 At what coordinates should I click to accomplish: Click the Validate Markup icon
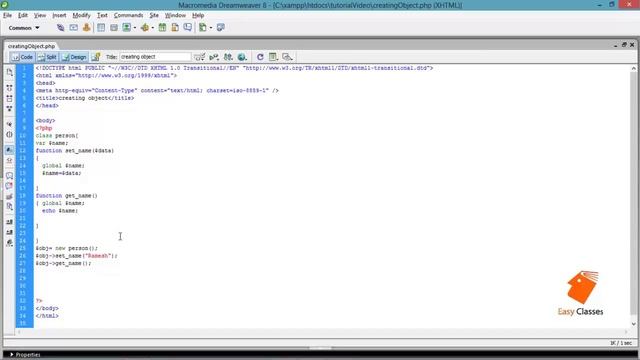pyautogui.click(x=214, y=57)
